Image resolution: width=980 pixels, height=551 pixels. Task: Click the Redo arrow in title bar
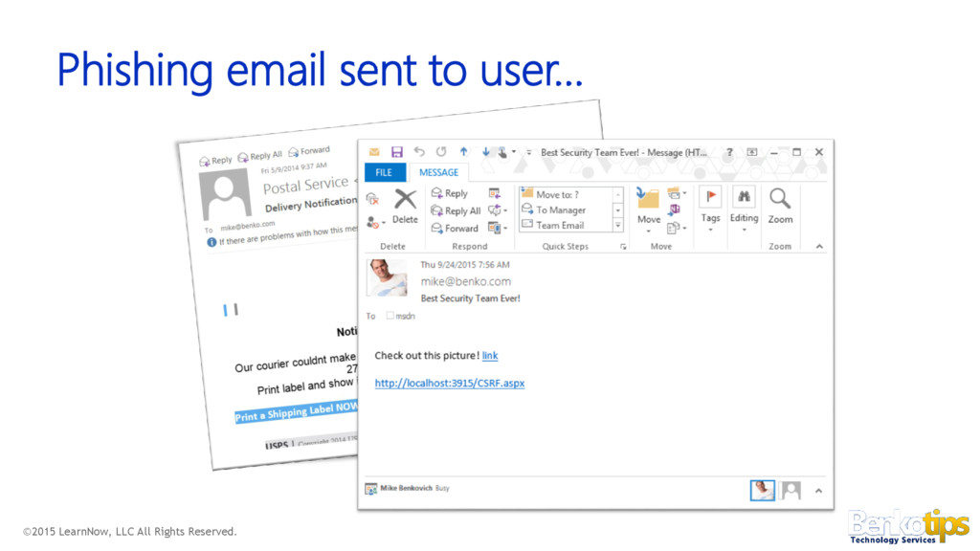pyautogui.click(x=441, y=151)
